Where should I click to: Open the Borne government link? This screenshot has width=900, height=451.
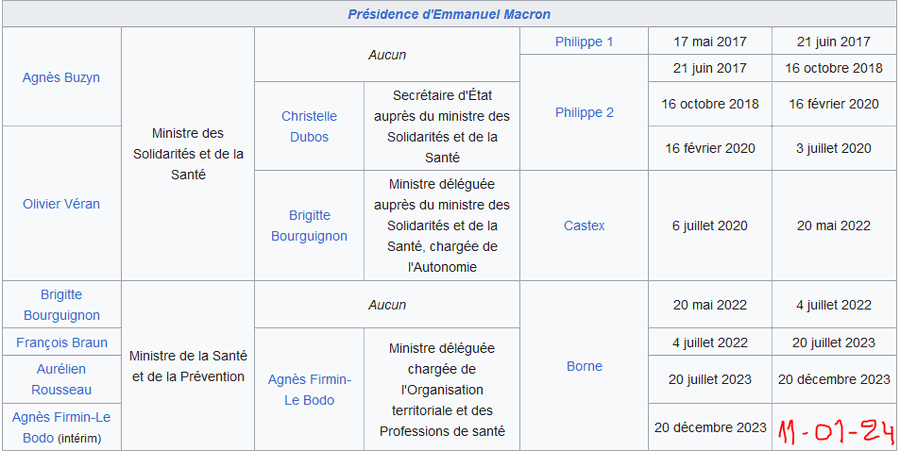(584, 366)
